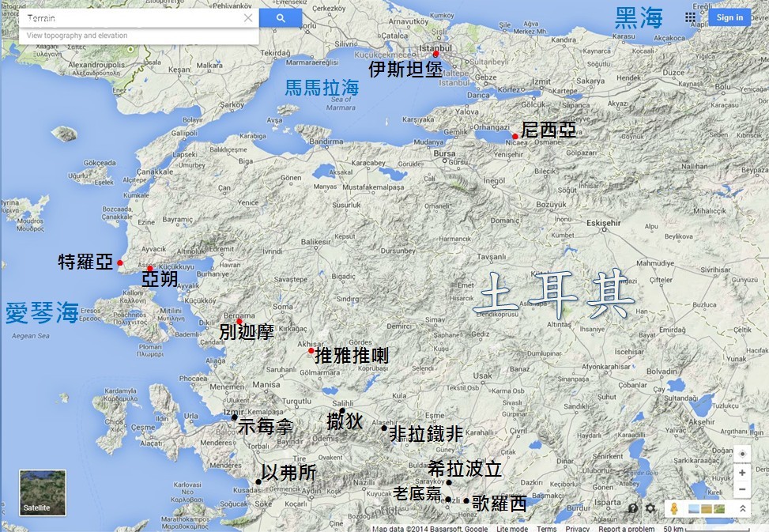Select the sky imagery style thumbnail
This screenshot has width=769, height=532.
(694, 508)
